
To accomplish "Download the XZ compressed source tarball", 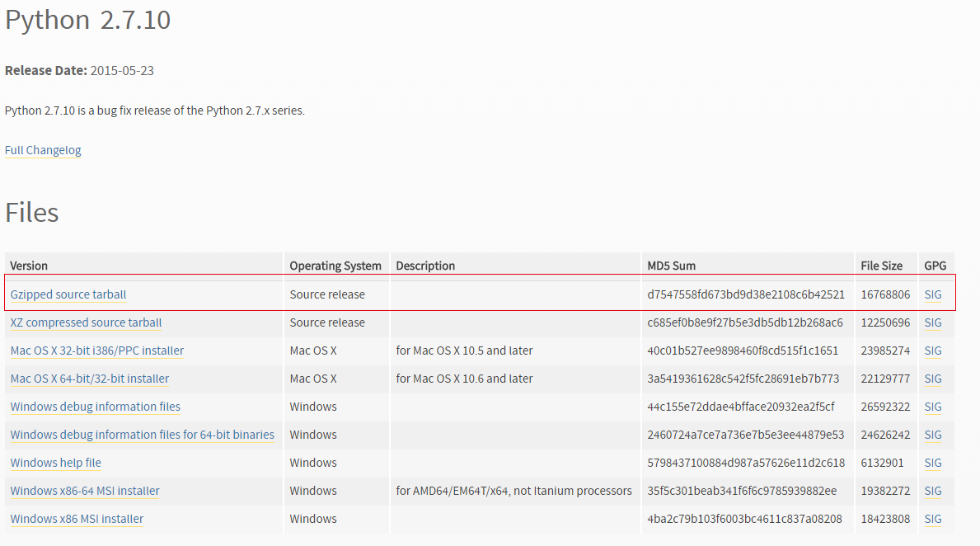I will 86,322.
